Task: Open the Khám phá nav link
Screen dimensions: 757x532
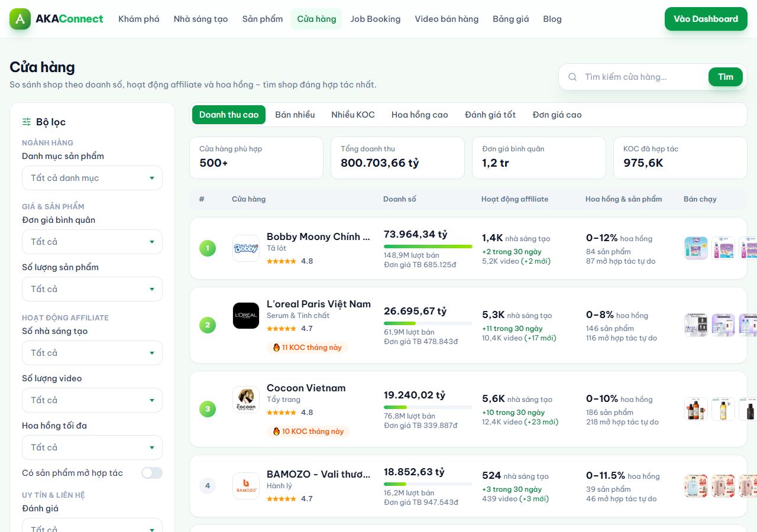Action: 139,19
